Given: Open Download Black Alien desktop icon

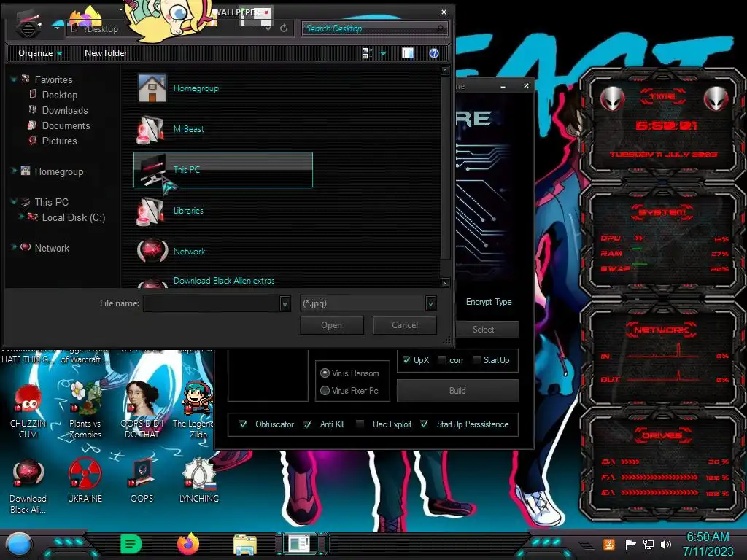Looking at the screenshot, I should coord(28,486).
